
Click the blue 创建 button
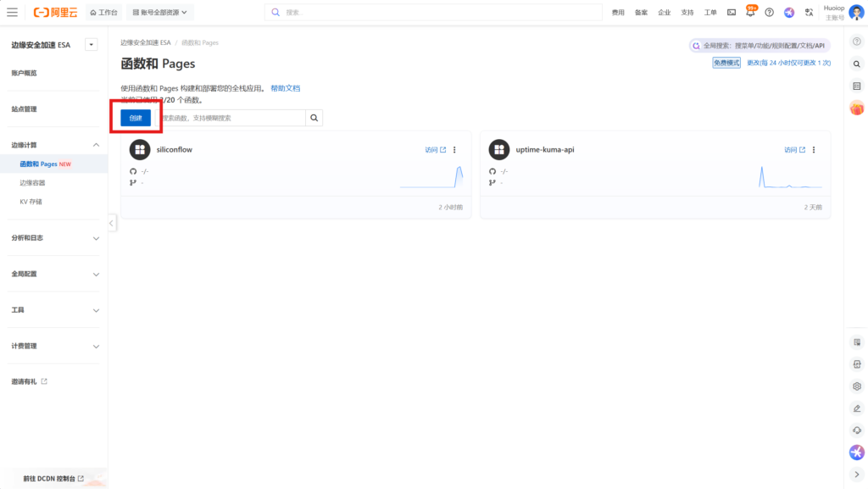click(x=136, y=118)
